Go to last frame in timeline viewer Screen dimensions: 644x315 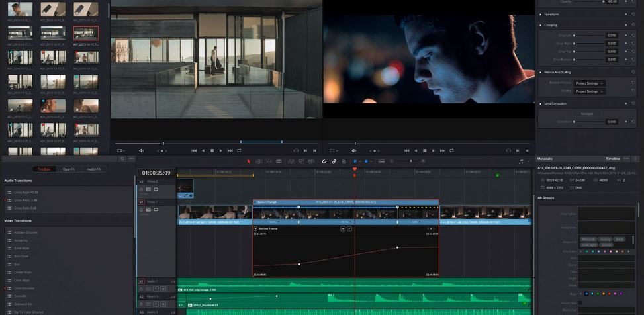pos(442,151)
